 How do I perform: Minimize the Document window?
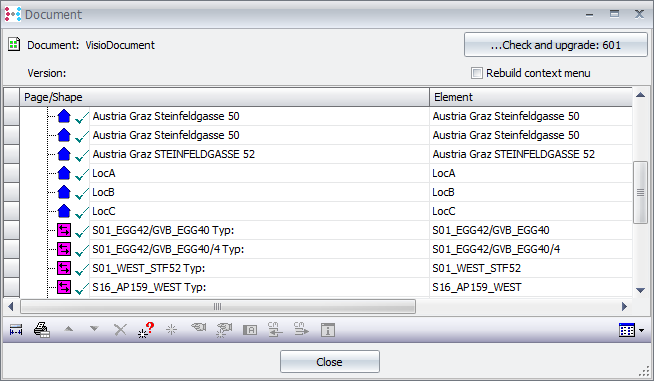(x=589, y=15)
